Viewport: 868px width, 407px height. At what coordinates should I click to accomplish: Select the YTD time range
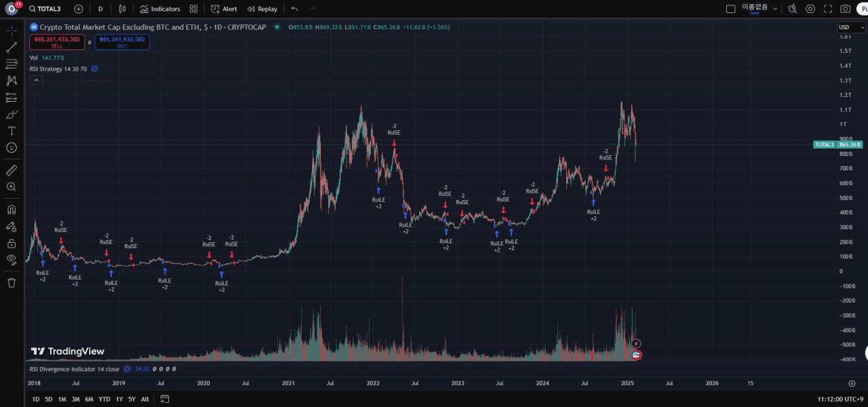tap(104, 399)
